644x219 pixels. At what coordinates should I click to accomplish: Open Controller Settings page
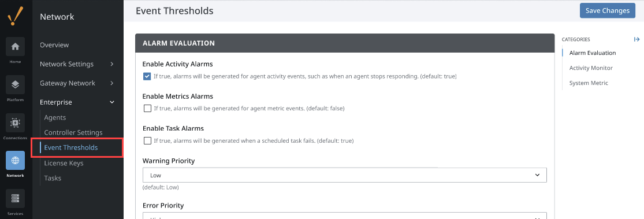coord(73,133)
